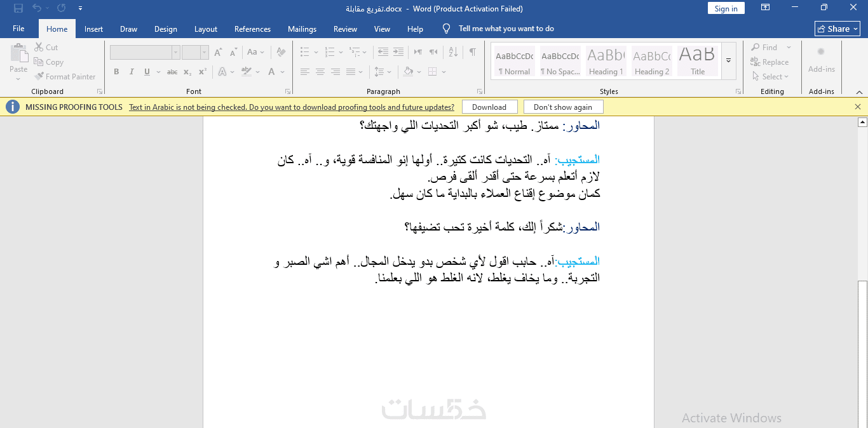Activate the Format Painter brush
The image size is (868, 428).
[65, 77]
